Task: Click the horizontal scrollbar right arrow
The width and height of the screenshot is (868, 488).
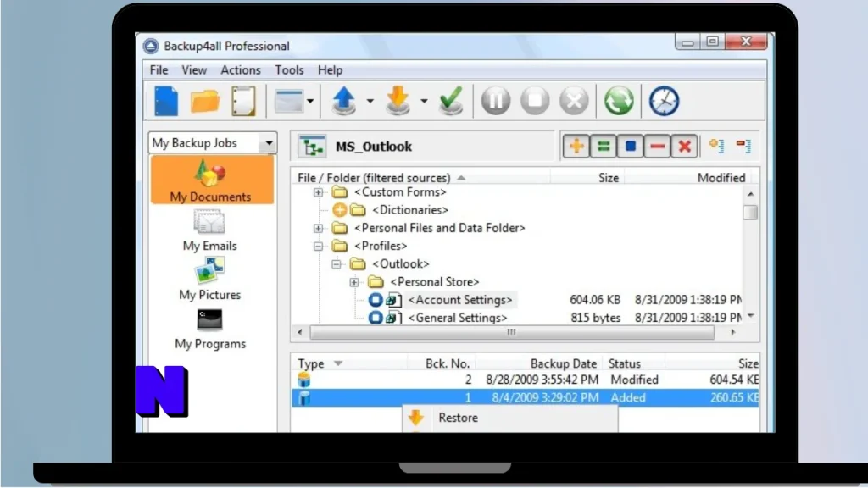Action: click(733, 332)
